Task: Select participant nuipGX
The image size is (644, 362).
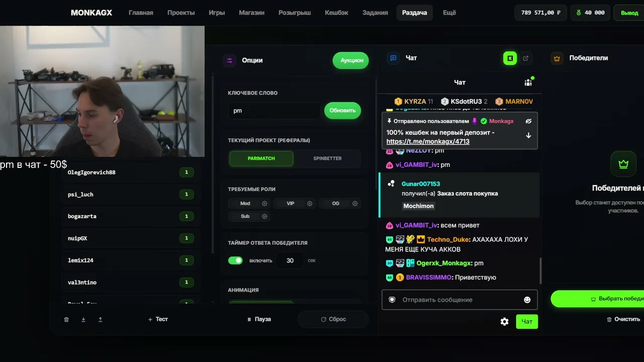Action: [130, 238]
